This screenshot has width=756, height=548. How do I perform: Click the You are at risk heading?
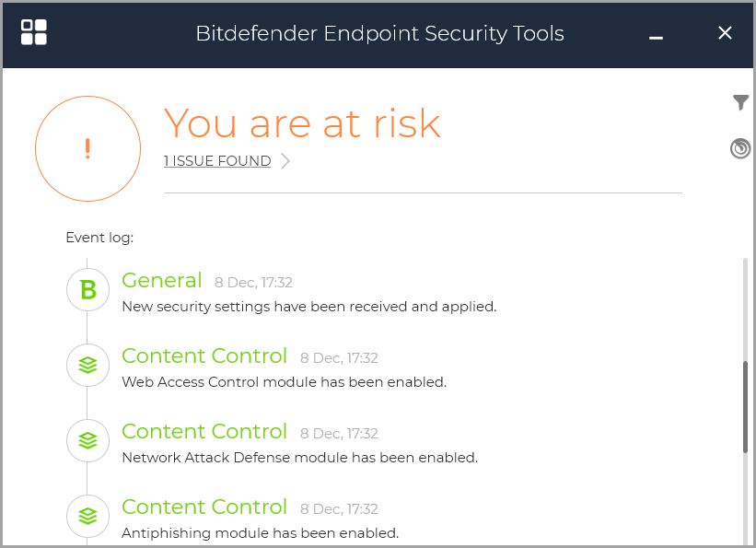(x=302, y=122)
